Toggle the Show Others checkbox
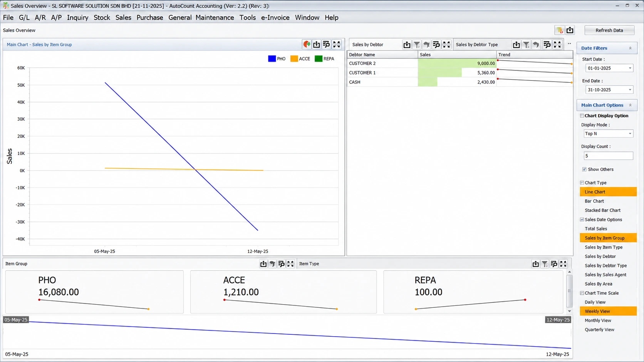 [x=584, y=169]
